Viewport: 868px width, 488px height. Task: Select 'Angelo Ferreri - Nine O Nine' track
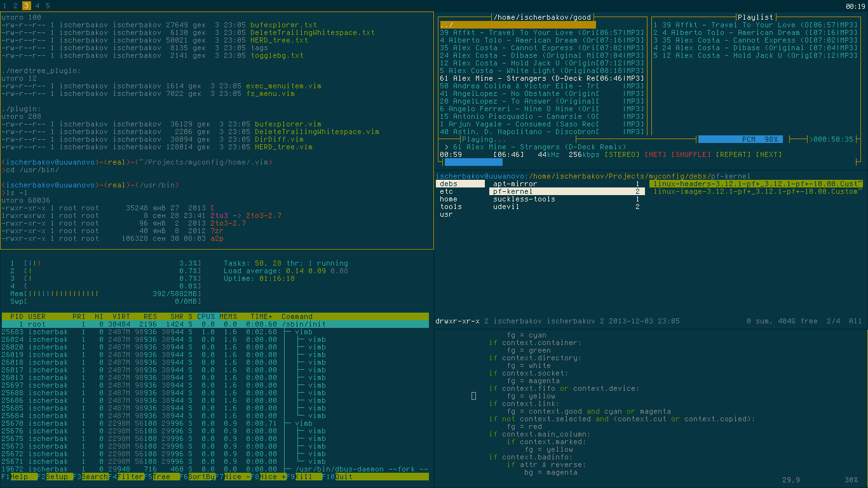(542, 109)
